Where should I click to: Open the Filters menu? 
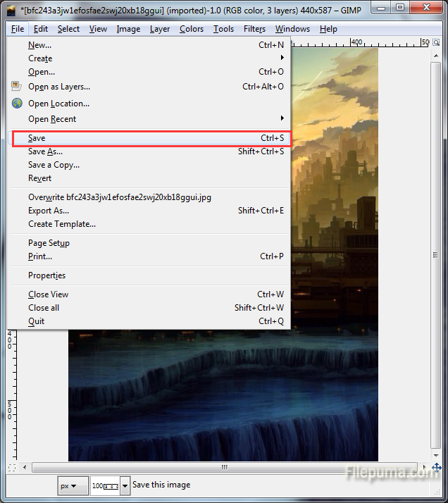[254, 29]
